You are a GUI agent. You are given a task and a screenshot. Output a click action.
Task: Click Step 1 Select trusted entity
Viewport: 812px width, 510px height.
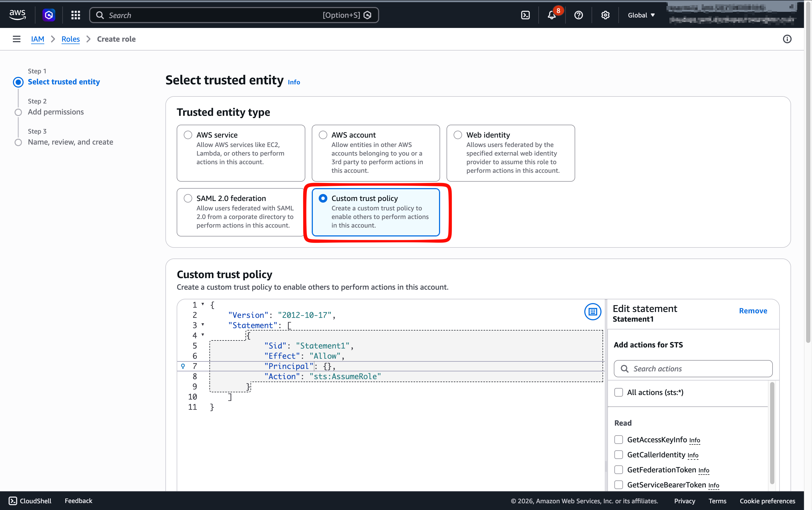coord(64,82)
